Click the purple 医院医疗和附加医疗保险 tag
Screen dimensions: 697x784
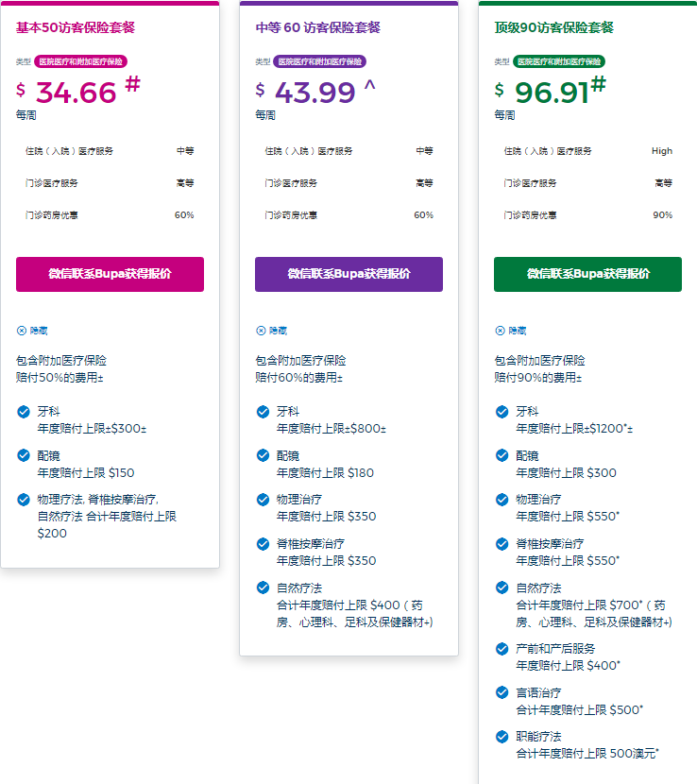click(319, 61)
